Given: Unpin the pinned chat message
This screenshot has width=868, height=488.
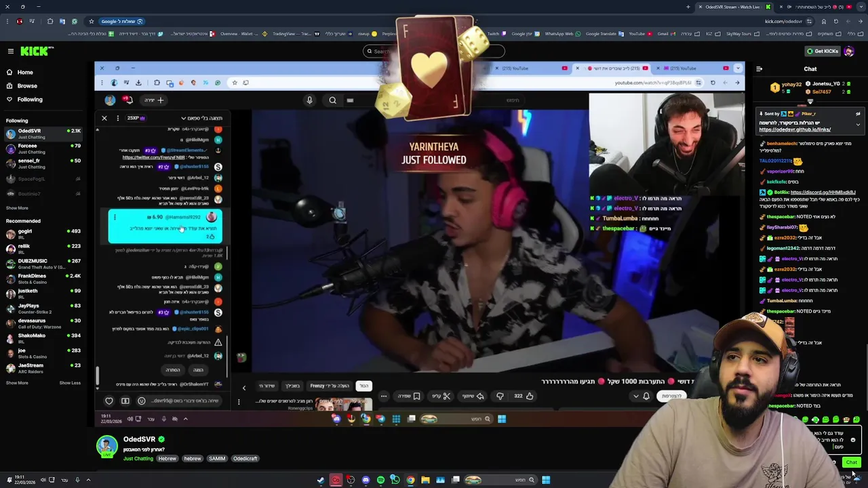Looking at the screenshot, I should click(x=858, y=114).
